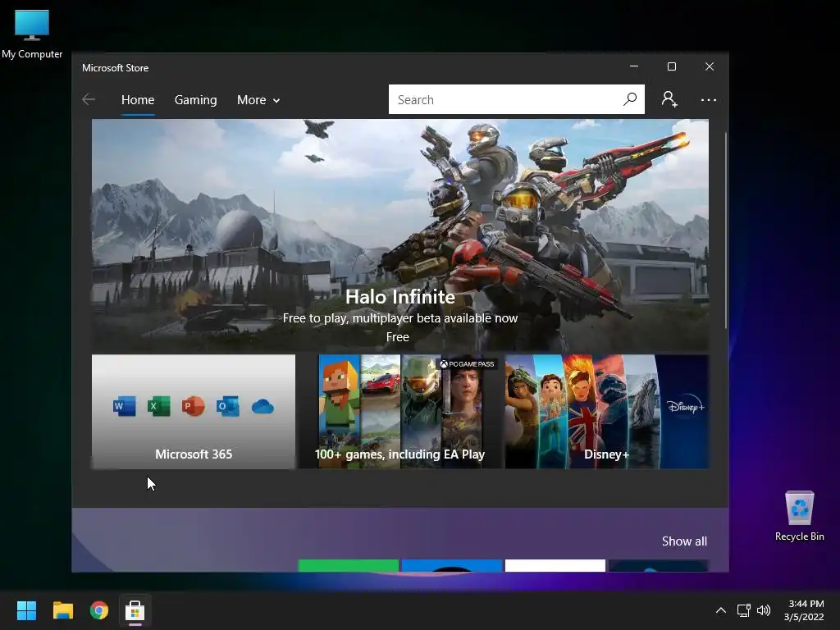840x630 pixels.
Task: Launch Google Chrome from the taskbar
Action: coord(99,610)
